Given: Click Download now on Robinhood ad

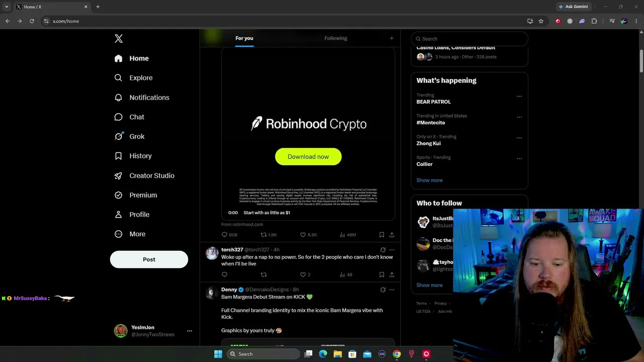Looking at the screenshot, I should (308, 157).
